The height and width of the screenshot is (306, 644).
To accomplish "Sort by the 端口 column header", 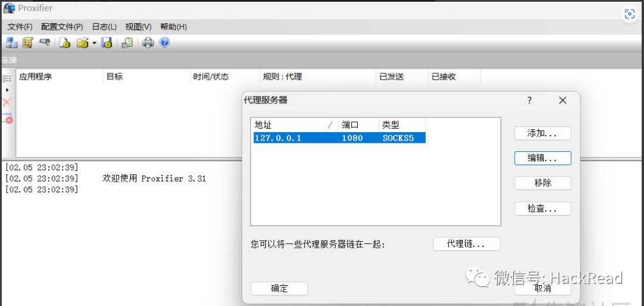I will [x=358, y=124].
